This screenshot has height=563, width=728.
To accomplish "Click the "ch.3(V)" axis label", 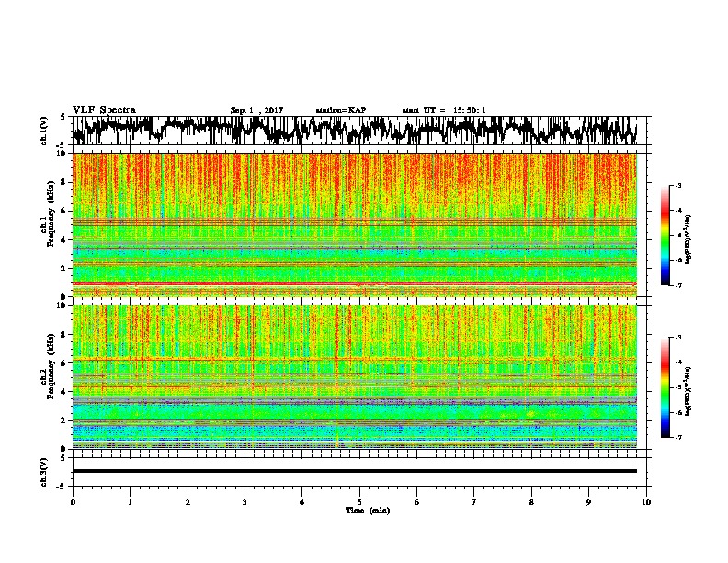I will 44,473.
